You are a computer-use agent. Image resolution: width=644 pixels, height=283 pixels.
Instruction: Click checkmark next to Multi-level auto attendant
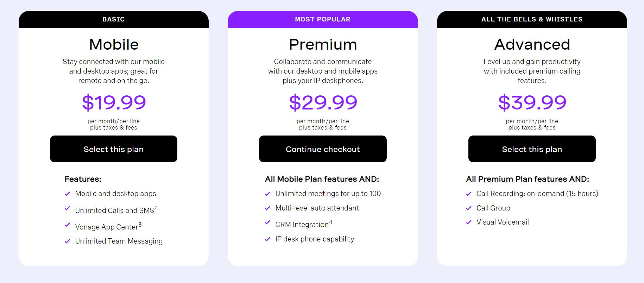[x=267, y=208]
